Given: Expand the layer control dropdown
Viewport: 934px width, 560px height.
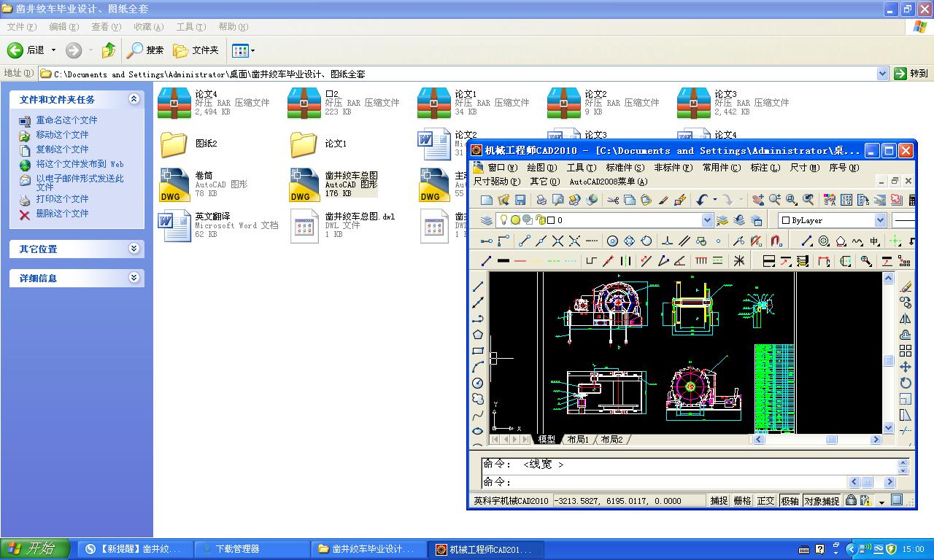Looking at the screenshot, I should [x=707, y=219].
